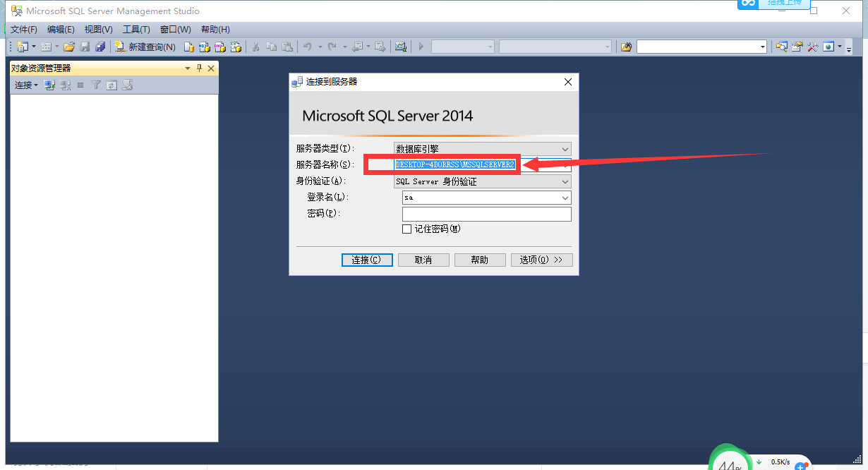Image resolution: width=868 pixels, height=470 pixels.
Task: Close the 对象资源管理器 panel
Action: (211, 68)
